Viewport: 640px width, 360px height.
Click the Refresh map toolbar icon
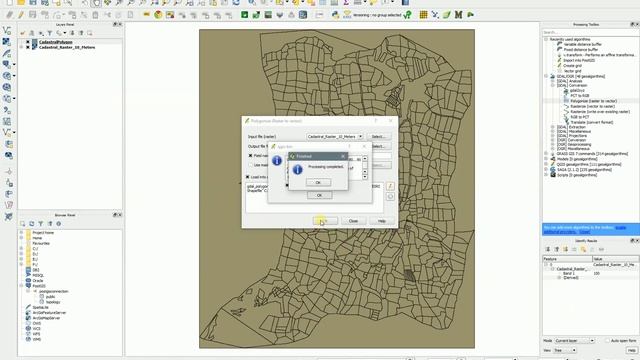click(236, 3)
